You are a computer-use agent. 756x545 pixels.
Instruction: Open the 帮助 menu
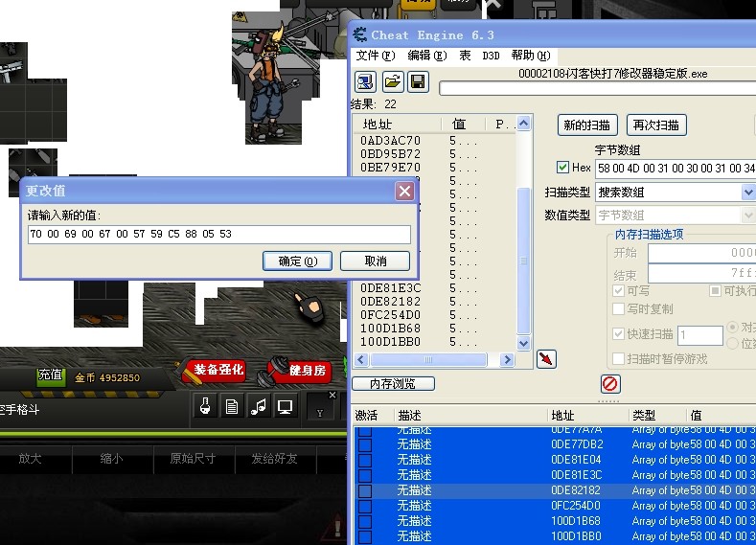(530, 56)
